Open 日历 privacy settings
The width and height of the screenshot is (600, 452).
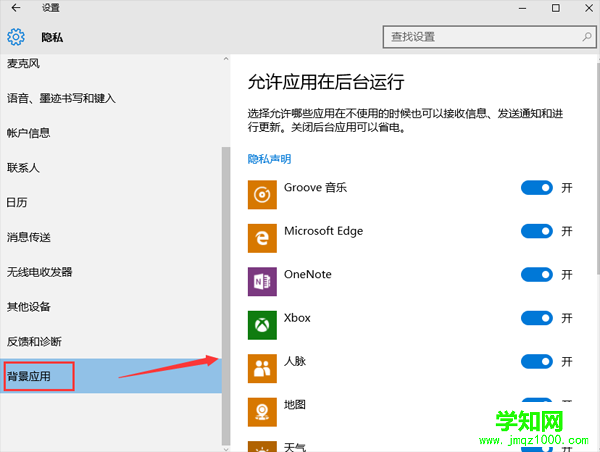click(x=111, y=202)
